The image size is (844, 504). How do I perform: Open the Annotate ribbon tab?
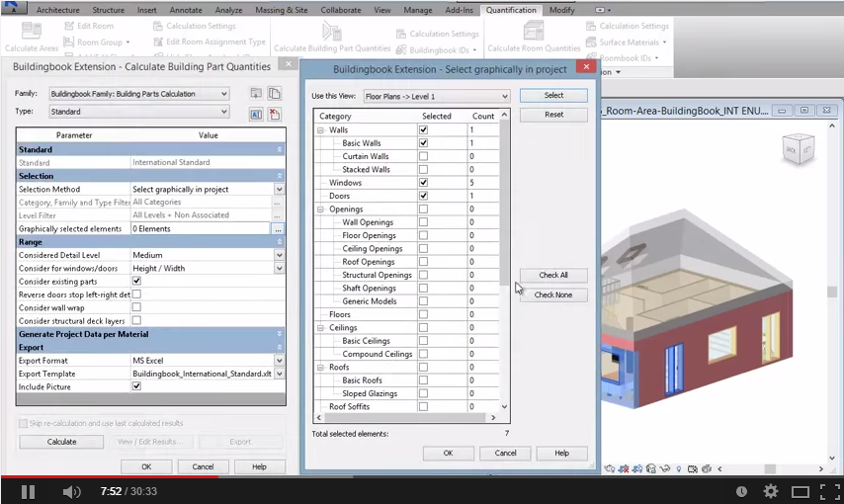click(x=186, y=10)
